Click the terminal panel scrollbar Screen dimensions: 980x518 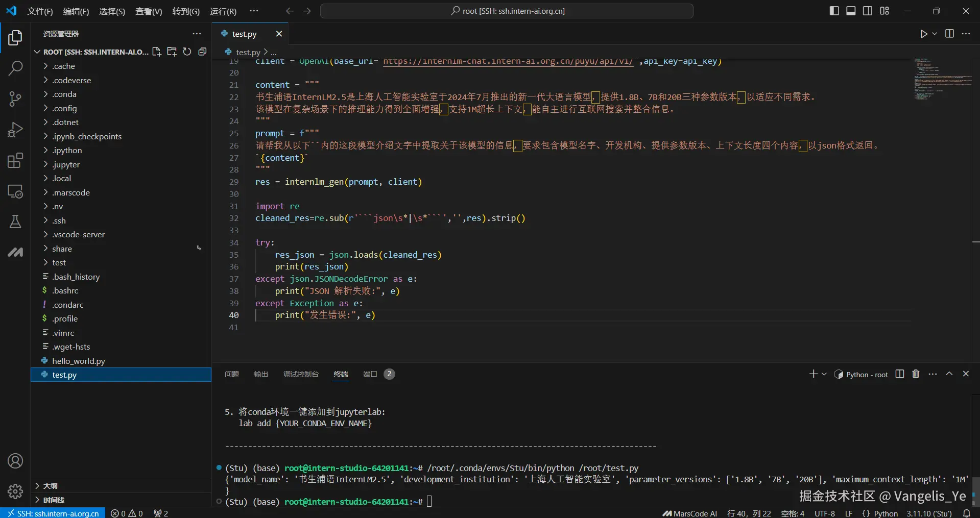pos(976,491)
